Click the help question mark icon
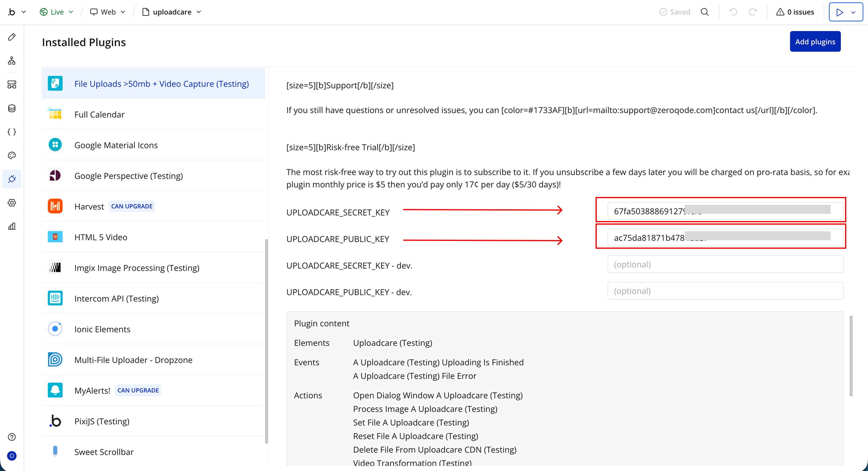Image resolution: width=868 pixels, height=471 pixels. (12, 437)
